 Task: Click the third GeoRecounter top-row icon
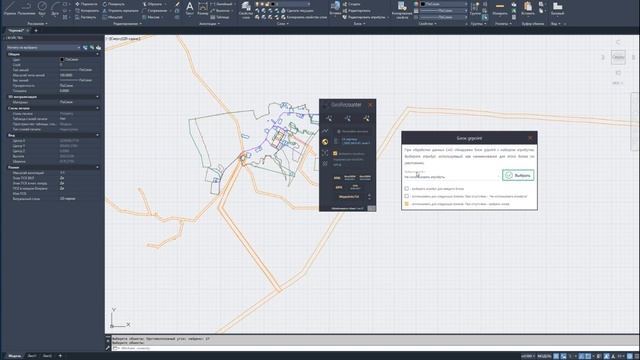pyautogui.click(x=366, y=118)
